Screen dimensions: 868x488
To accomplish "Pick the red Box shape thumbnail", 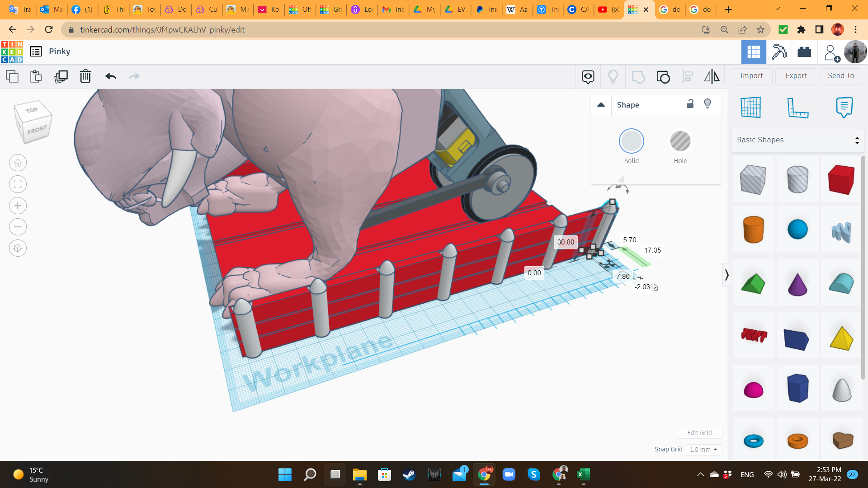I will pyautogui.click(x=841, y=179).
